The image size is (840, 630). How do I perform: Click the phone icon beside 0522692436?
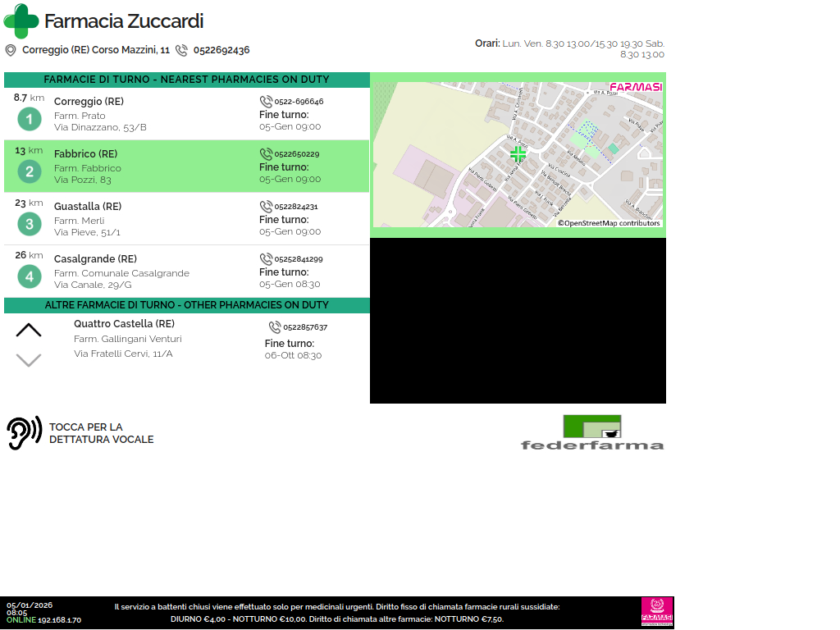coord(181,50)
